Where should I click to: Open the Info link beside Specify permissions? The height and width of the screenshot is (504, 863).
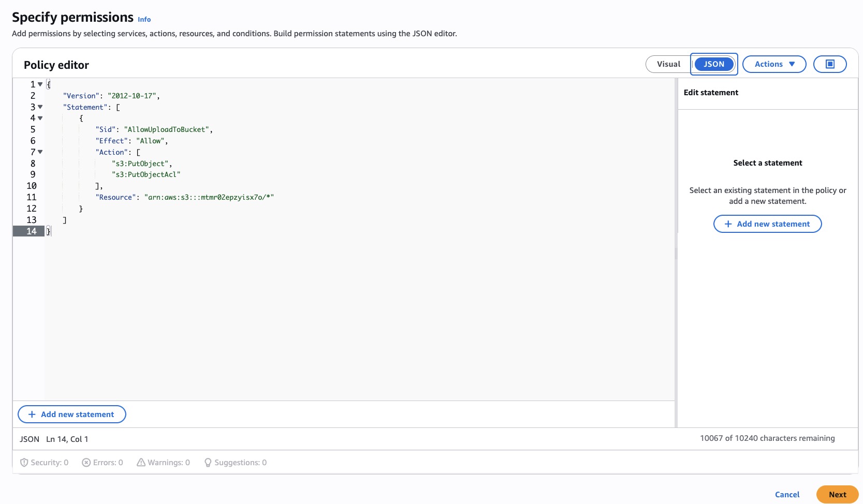pyautogui.click(x=144, y=20)
